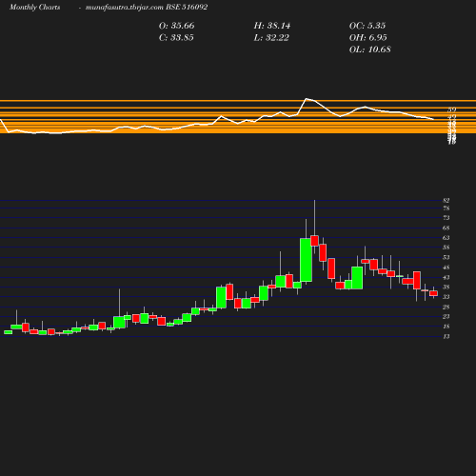
Task: Select the low value "L: 32.22"
Action: click(x=271, y=38)
